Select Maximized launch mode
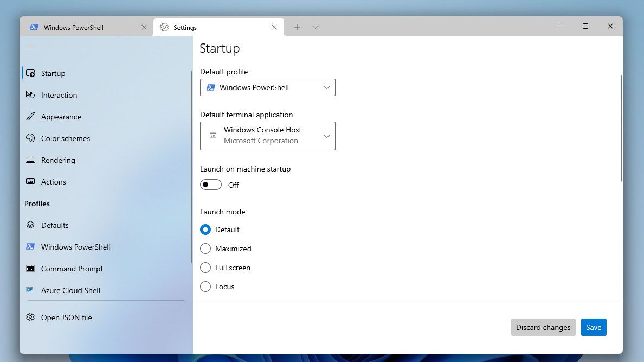 205,249
